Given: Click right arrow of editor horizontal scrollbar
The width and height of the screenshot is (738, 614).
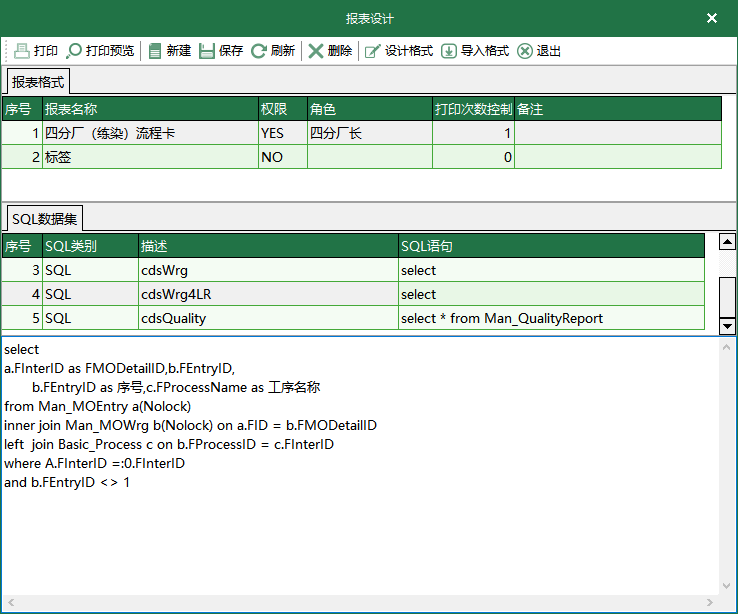Looking at the screenshot, I should coord(710,602).
